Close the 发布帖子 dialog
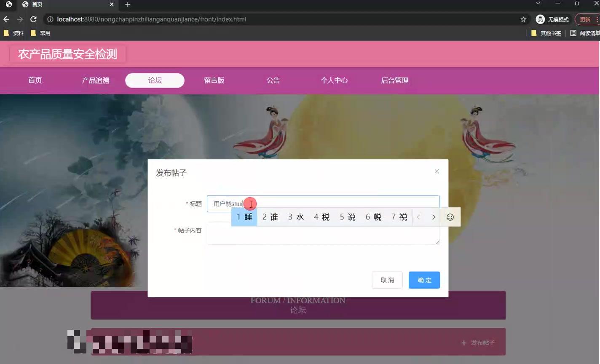Image resolution: width=600 pixels, height=364 pixels. 437,171
